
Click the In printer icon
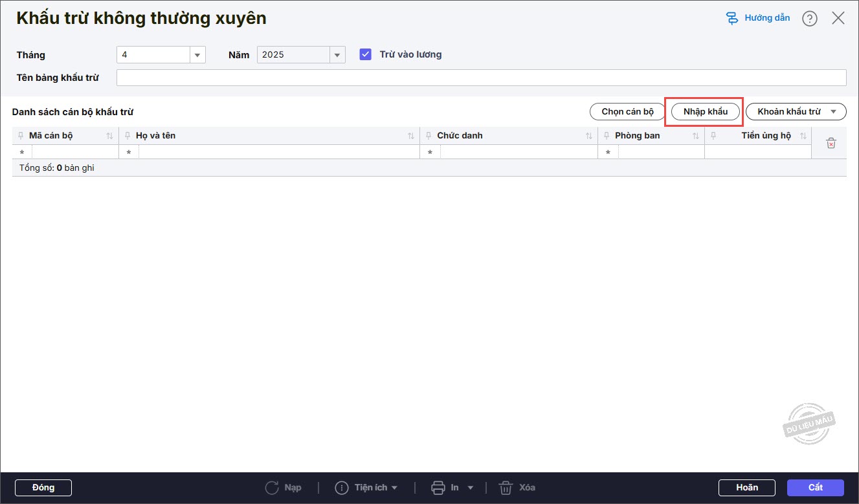point(438,487)
